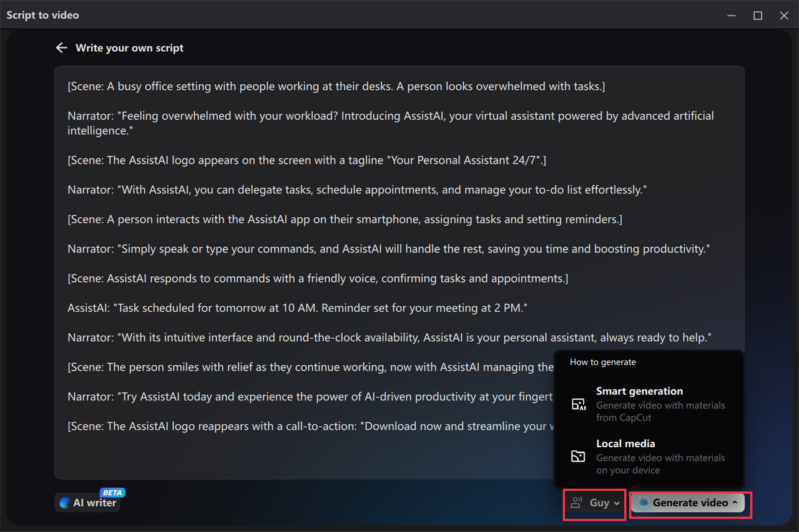
Task: Click the narrator line "With its intuitive interface"
Action: [x=390, y=337]
